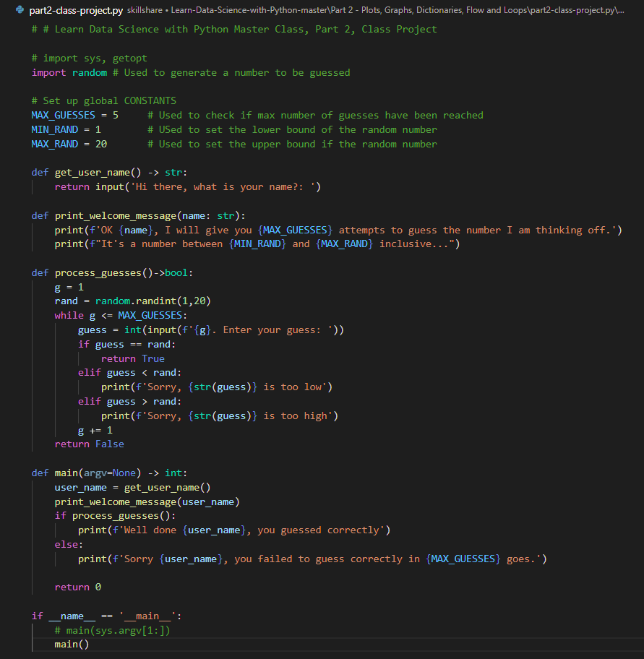Click the print line 'is too low'

point(217,387)
